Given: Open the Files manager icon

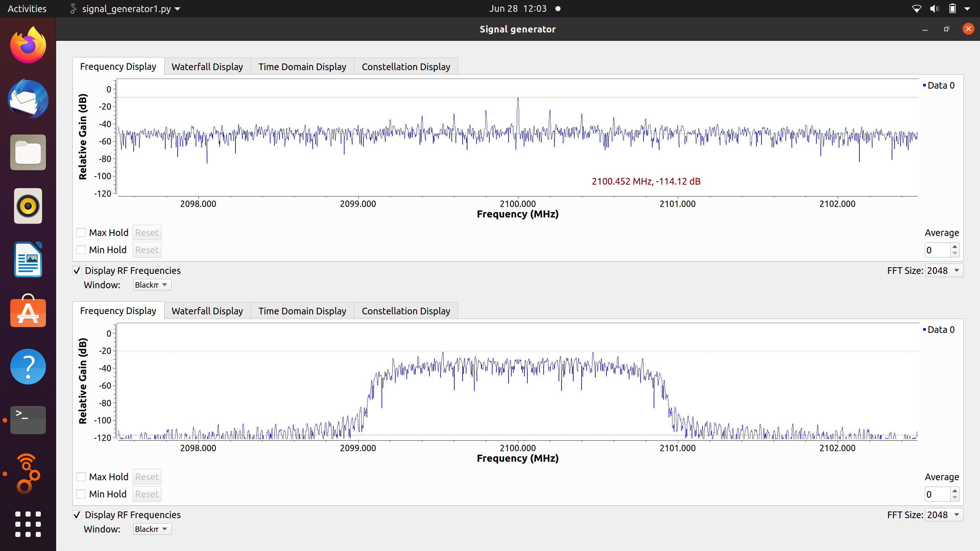Looking at the screenshot, I should tap(28, 152).
